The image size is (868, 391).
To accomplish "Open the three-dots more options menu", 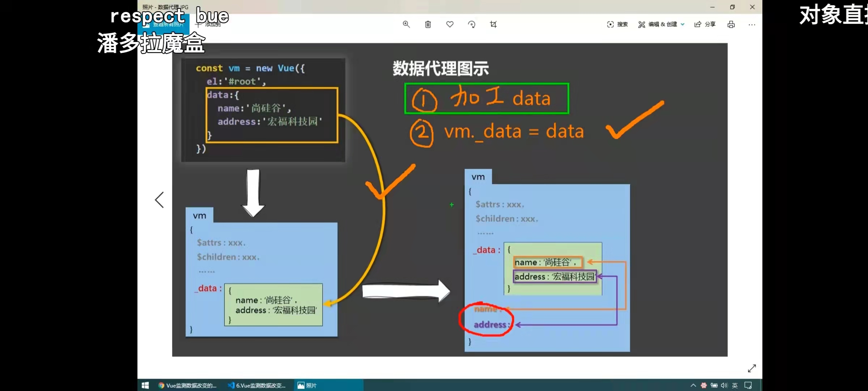I will pyautogui.click(x=752, y=25).
